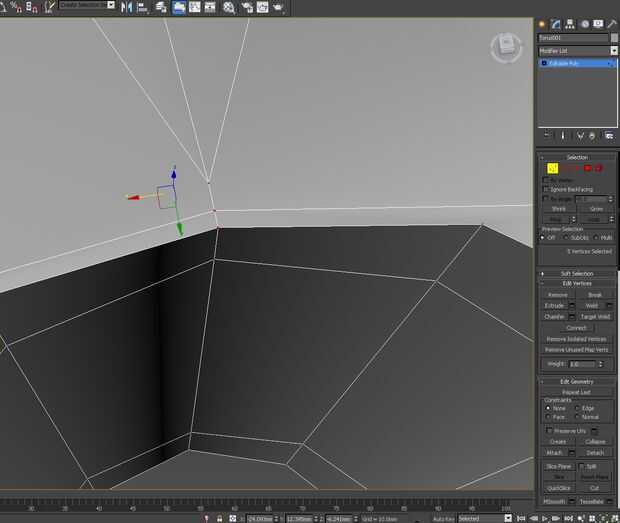Switch to the Display panel tab

pyautogui.click(x=598, y=24)
